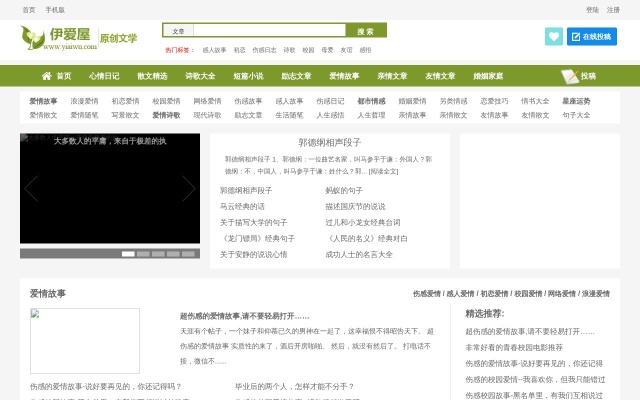Open 短篇小说 in the navigation bar

[x=248, y=76]
